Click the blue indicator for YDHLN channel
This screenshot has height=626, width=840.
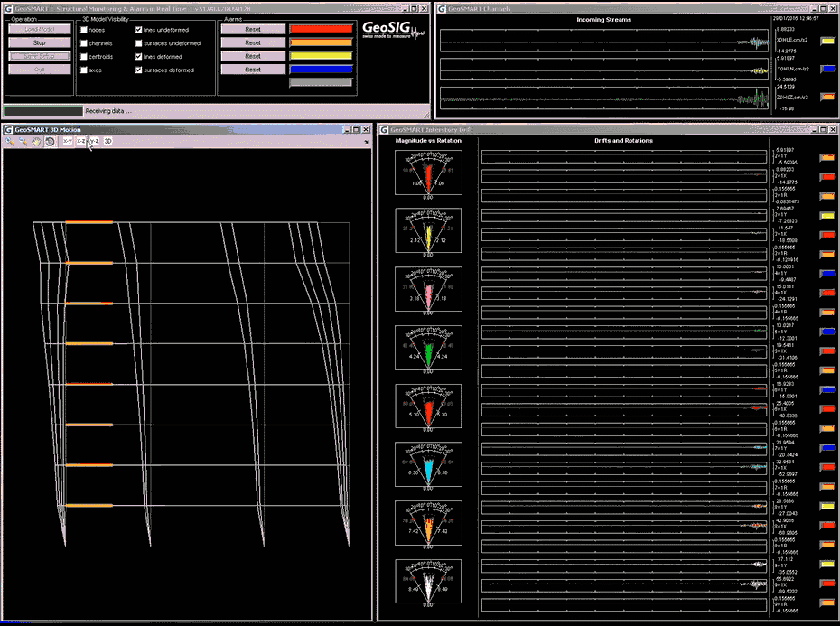click(x=826, y=69)
